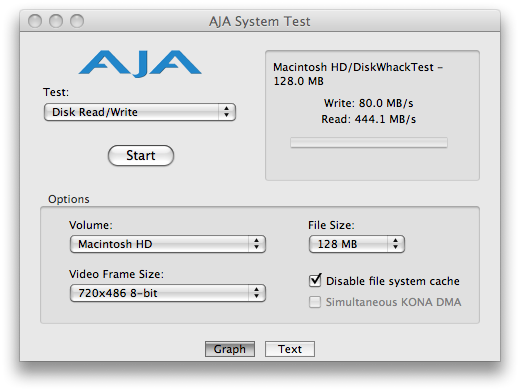520x391 pixels.
Task: Click the window minimize button
Action: [x=56, y=21]
